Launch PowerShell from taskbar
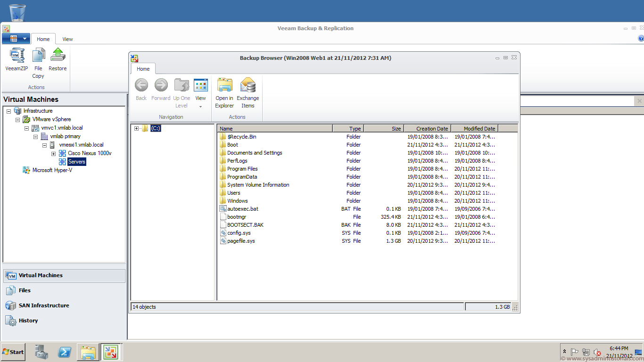 pyautogui.click(x=65, y=352)
